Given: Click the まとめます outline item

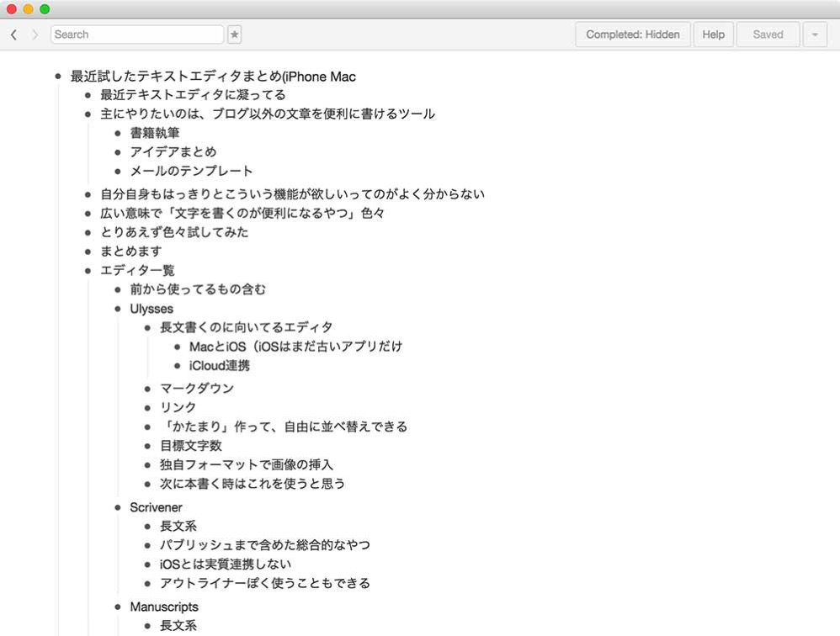Looking at the screenshot, I should 131,252.
